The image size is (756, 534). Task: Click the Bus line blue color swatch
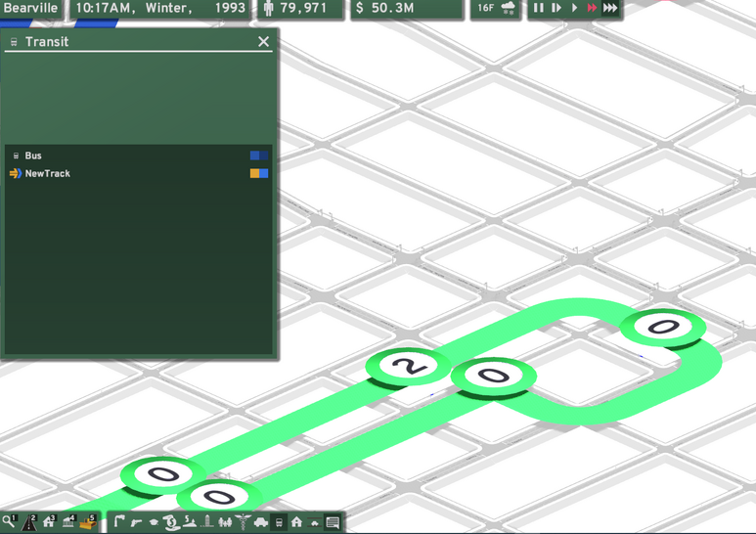pos(259,156)
